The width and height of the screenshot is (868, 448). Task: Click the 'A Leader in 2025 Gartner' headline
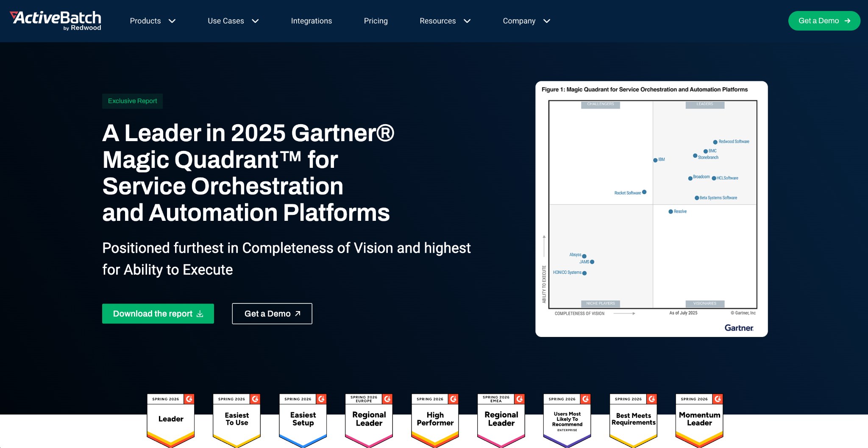point(248,173)
